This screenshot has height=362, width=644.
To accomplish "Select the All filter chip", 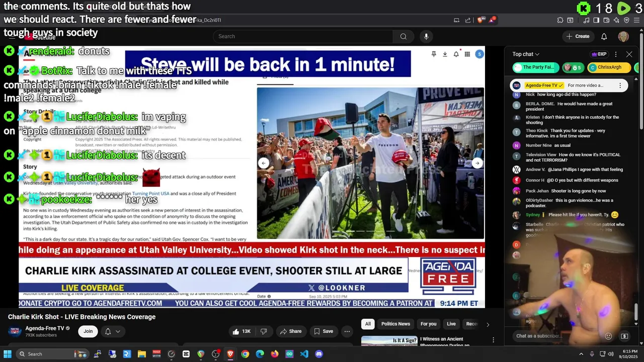I will [x=368, y=324].
